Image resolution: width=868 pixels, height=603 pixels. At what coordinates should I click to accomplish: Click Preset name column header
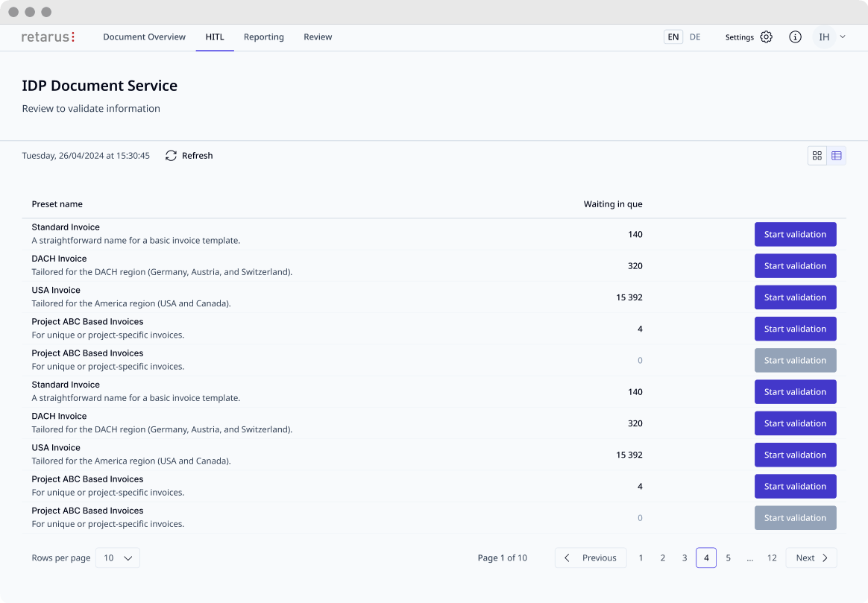(x=57, y=204)
